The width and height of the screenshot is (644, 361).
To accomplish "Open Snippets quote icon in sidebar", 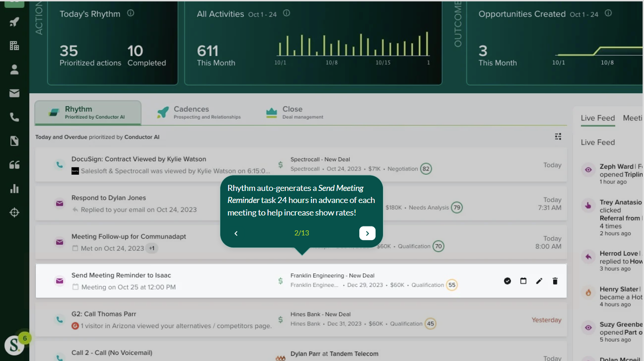I will pos(14,165).
